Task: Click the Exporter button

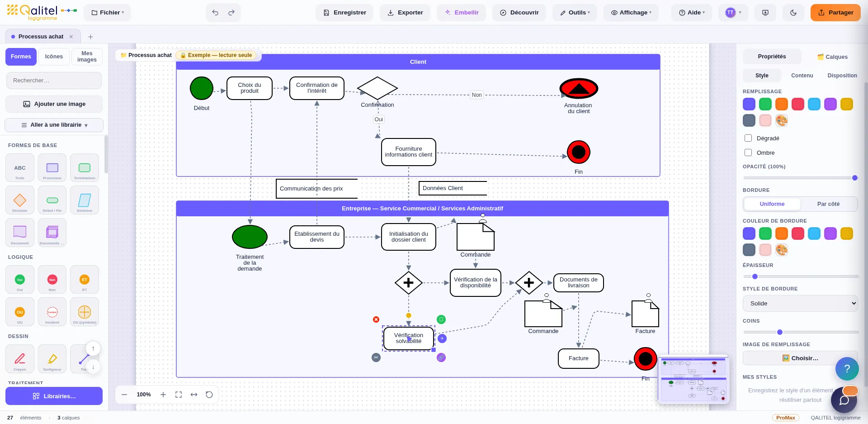Action: click(405, 13)
